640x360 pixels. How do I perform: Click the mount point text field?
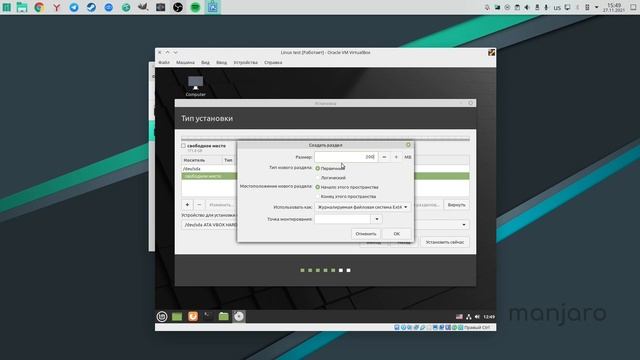343,219
